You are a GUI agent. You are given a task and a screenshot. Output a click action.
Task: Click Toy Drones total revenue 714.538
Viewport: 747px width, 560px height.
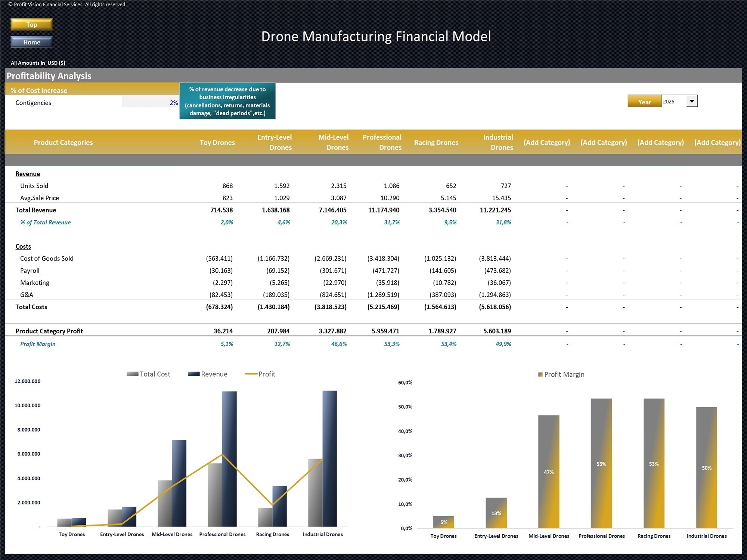[x=221, y=210]
